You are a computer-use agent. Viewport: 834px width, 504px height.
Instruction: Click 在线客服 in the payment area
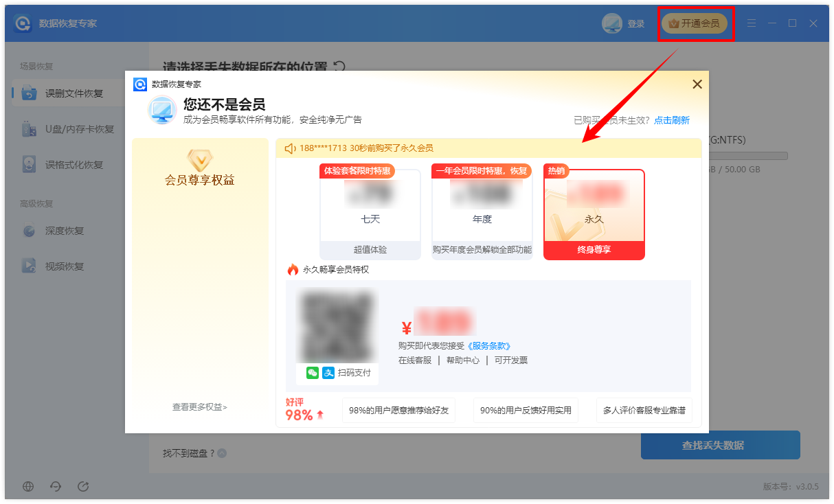415,360
